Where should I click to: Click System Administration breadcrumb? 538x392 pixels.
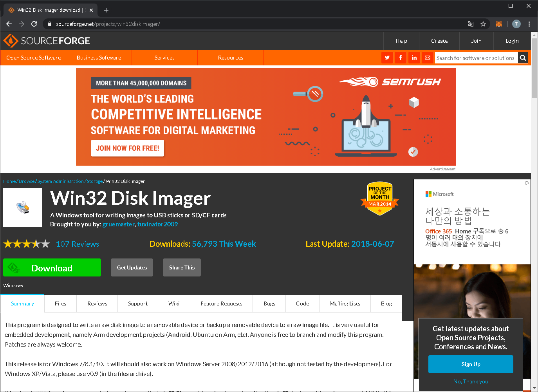click(61, 181)
